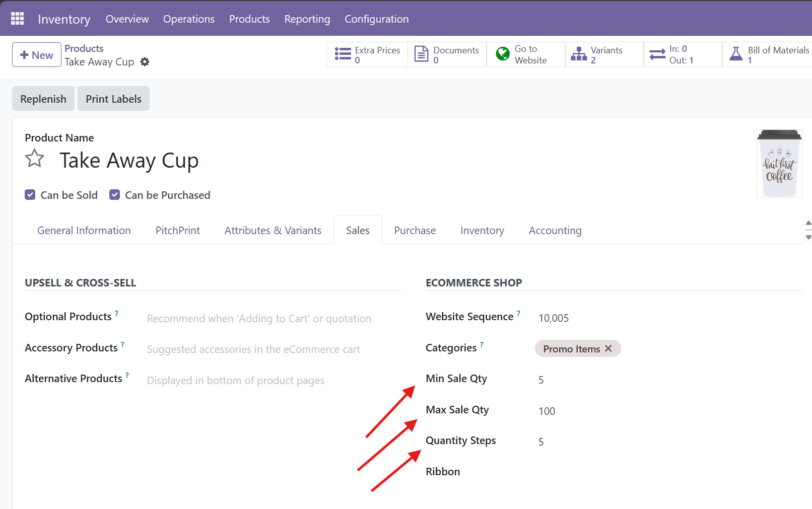Open Extra Prices list icon button
This screenshot has height=509, width=812.
367,54
